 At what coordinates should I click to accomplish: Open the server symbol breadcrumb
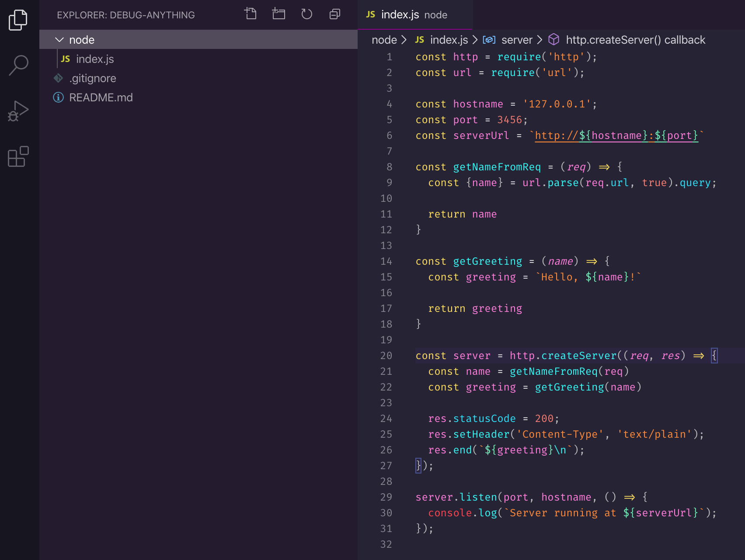click(516, 40)
